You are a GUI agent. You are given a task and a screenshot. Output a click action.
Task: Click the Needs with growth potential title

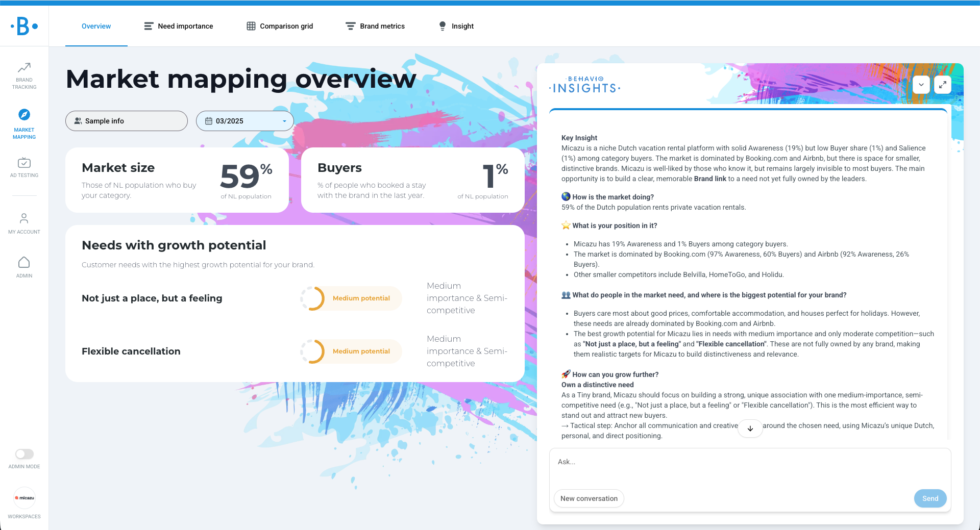point(174,245)
